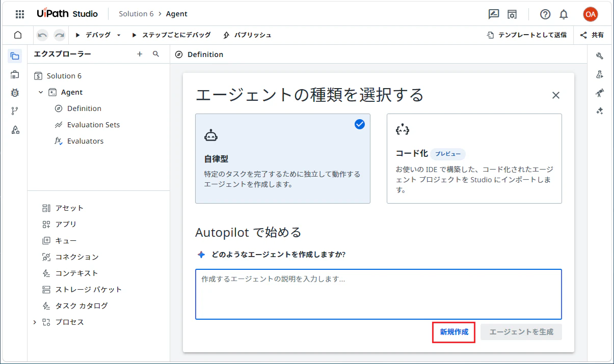Open the Autopilot sparkle icon in right sidebar

pyautogui.click(x=600, y=111)
